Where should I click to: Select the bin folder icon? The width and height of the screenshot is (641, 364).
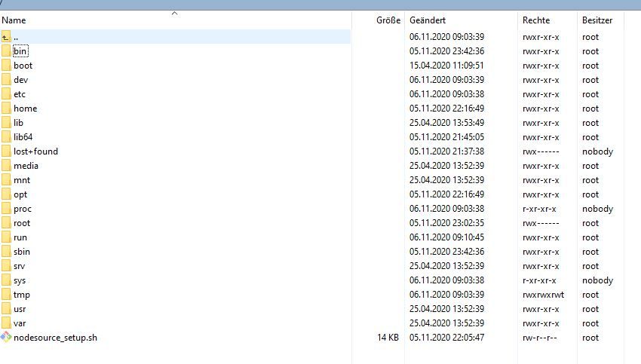coord(6,51)
